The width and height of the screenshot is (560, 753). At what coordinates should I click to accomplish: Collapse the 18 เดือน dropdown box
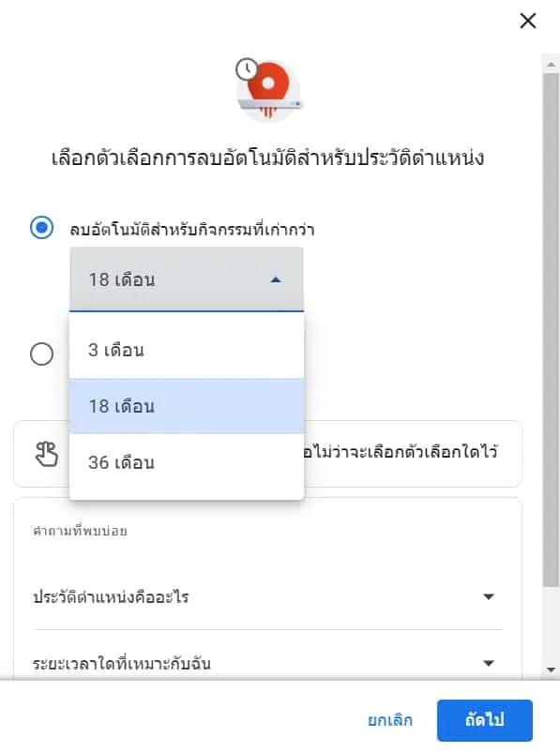tap(187, 279)
